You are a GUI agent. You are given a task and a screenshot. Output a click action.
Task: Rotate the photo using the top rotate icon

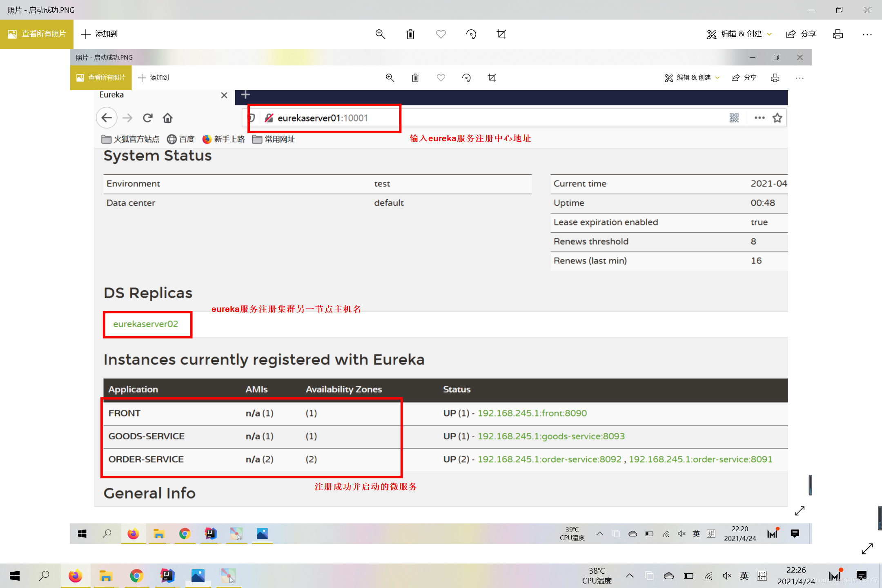471,34
